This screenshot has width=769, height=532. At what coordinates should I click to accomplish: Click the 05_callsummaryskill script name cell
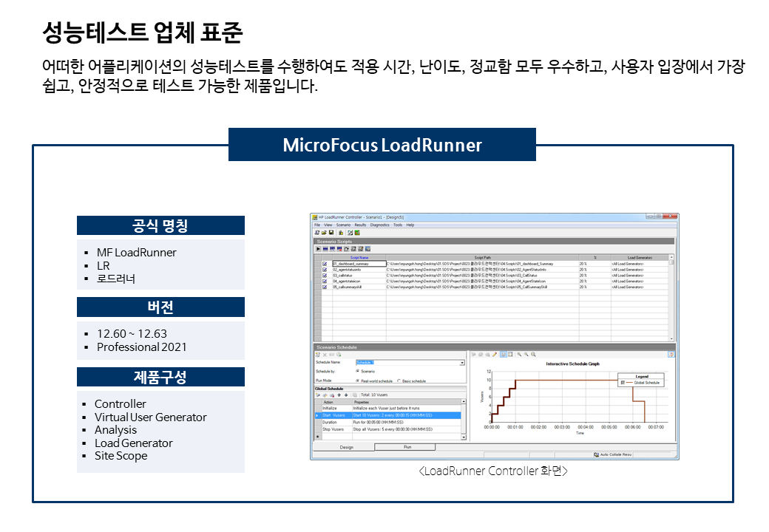pyautogui.click(x=359, y=287)
